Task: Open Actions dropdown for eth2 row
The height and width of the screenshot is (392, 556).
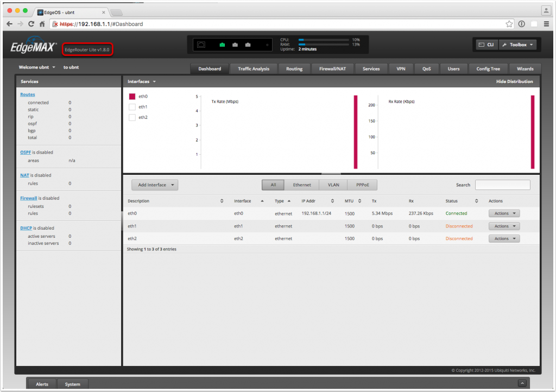Action: (504, 238)
